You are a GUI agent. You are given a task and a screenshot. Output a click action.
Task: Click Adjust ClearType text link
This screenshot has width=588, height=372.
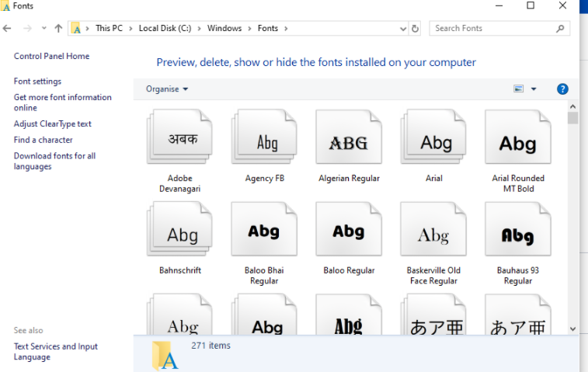(x=52, y=123)
